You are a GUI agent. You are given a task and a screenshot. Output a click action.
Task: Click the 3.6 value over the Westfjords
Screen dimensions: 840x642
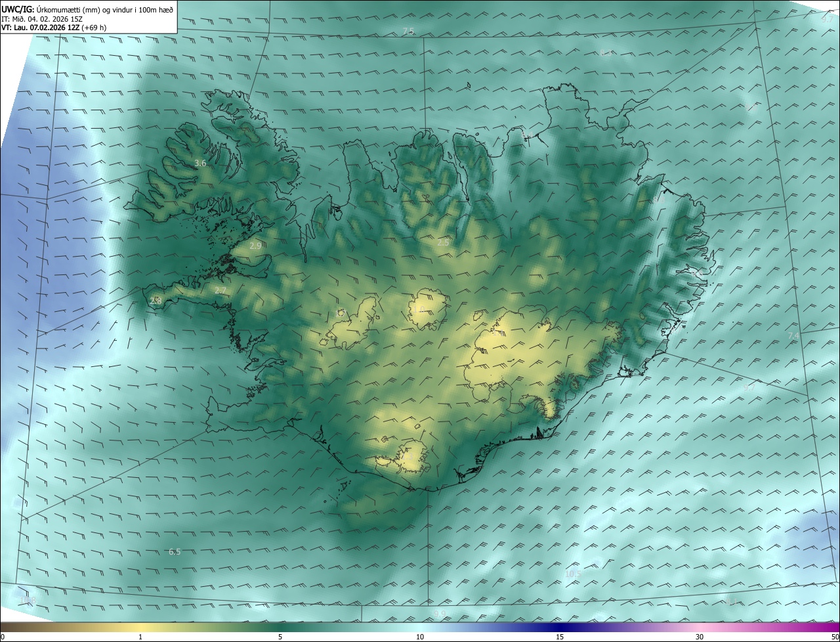point(201,163)
